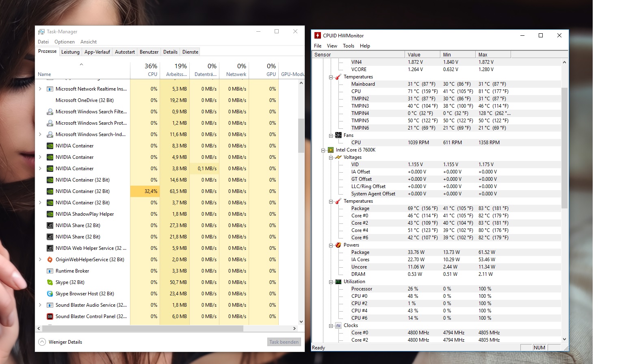The height and width of the screenshot is (364, 624).
Task: Click the Intel Core i5 7600K chip icon
Action: [x=331, y=150]
